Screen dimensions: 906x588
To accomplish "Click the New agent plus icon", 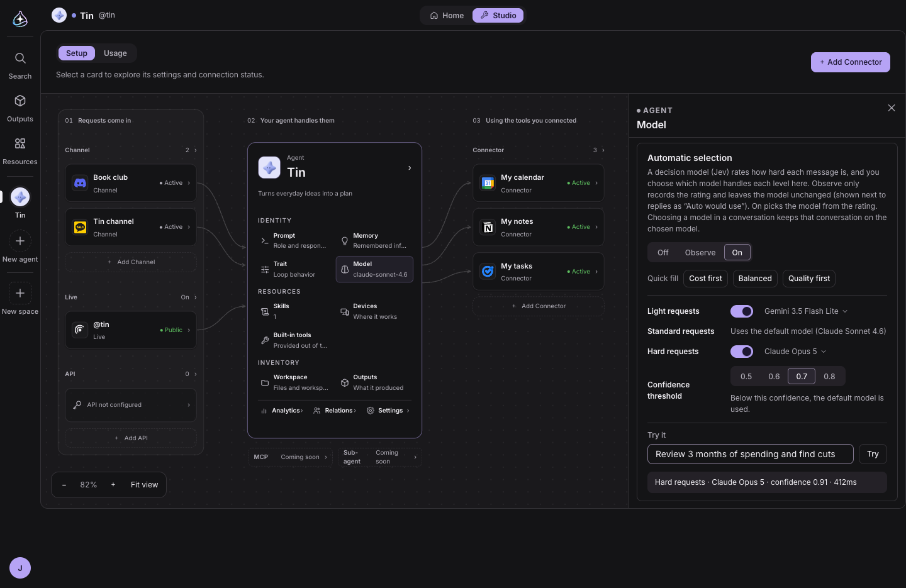I will tap(20, 241).
